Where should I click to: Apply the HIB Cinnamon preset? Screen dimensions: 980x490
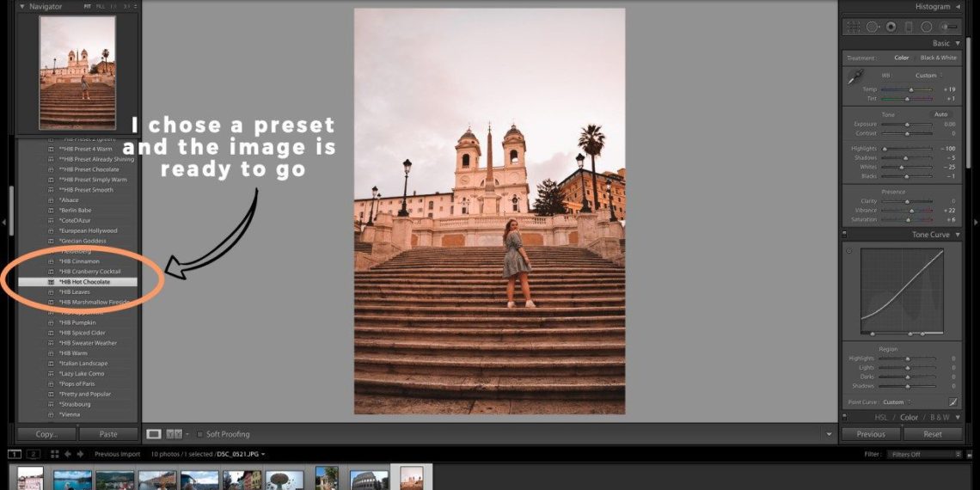pos(77,261)
